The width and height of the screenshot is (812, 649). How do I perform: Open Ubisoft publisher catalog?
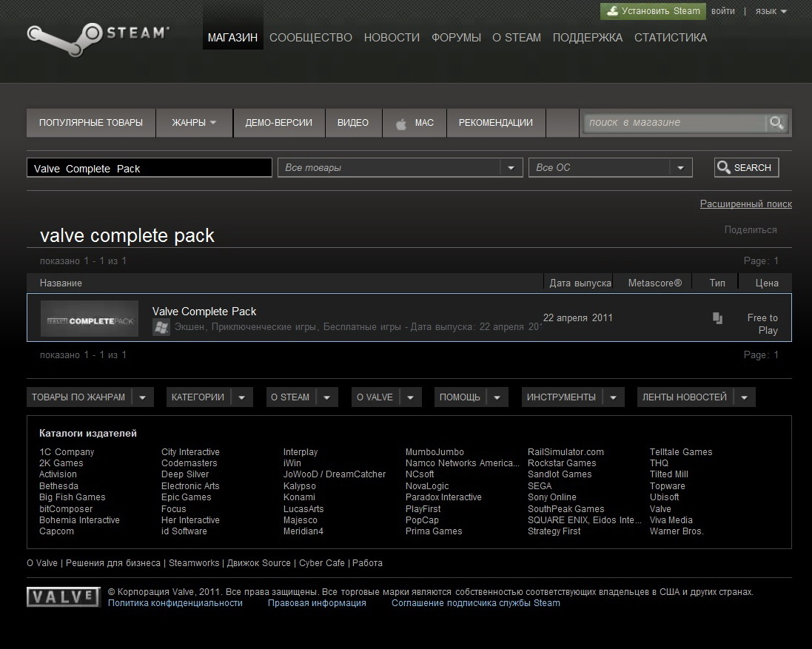[665, 497]
